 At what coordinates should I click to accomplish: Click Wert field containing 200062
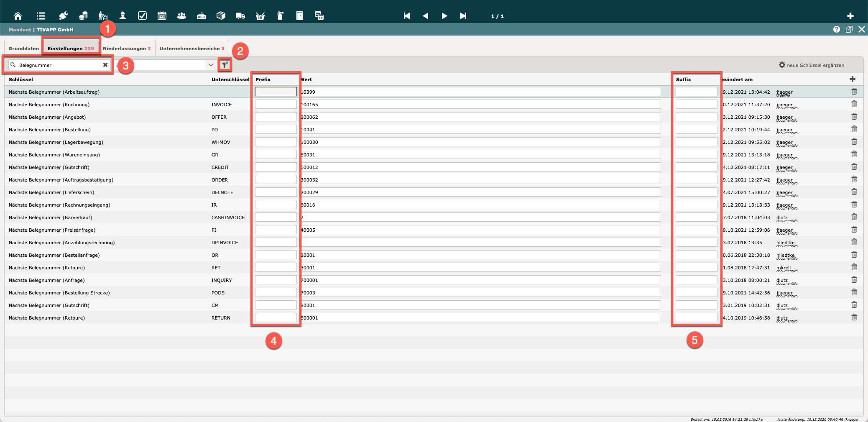(x=480, y=117)
